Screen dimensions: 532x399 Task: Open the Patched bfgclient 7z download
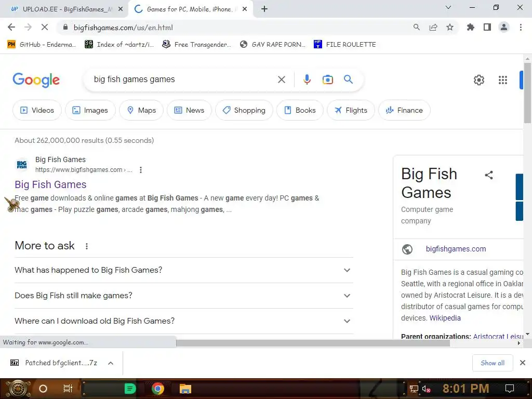point(55,363)
